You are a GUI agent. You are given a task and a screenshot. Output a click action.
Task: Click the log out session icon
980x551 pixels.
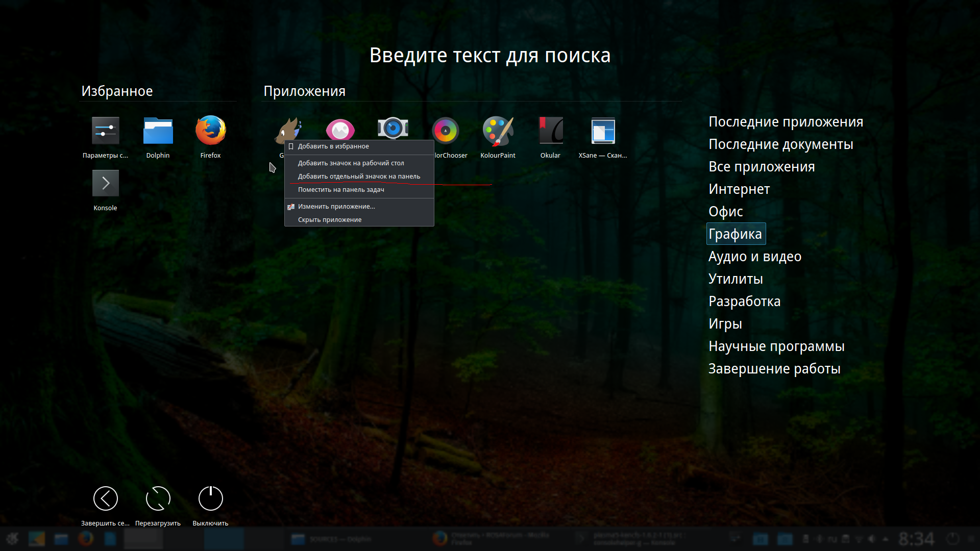click(x=105, y=498)
